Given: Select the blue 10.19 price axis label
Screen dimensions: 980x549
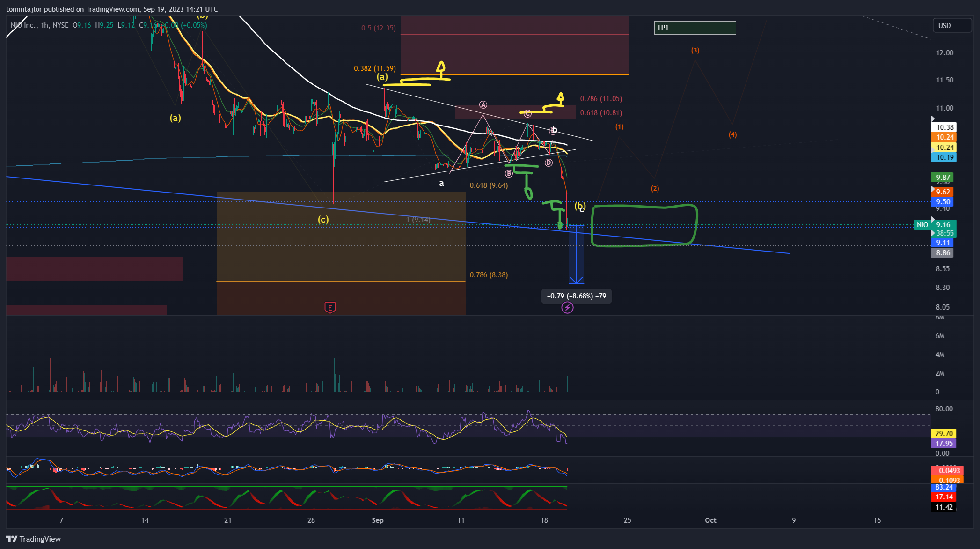Looking at the screenshot, I should (943, 157).
